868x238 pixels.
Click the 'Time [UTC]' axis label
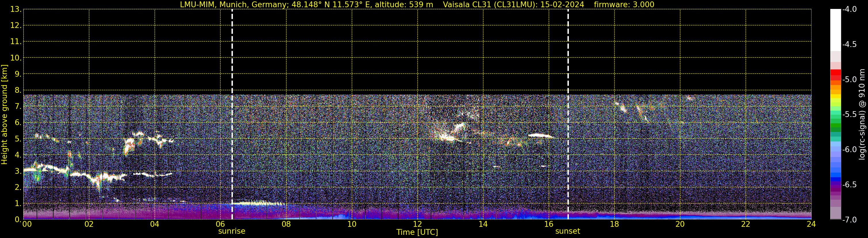417,232
